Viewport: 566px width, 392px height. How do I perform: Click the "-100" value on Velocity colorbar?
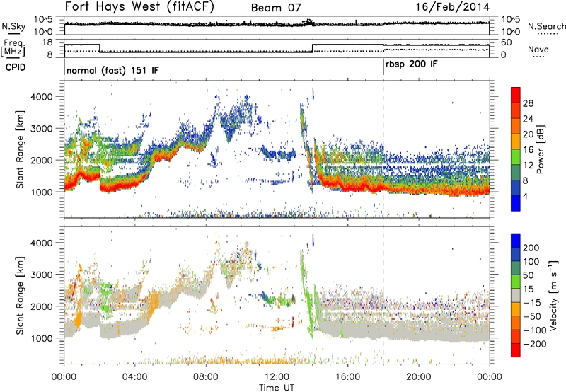tap(534, 330)
